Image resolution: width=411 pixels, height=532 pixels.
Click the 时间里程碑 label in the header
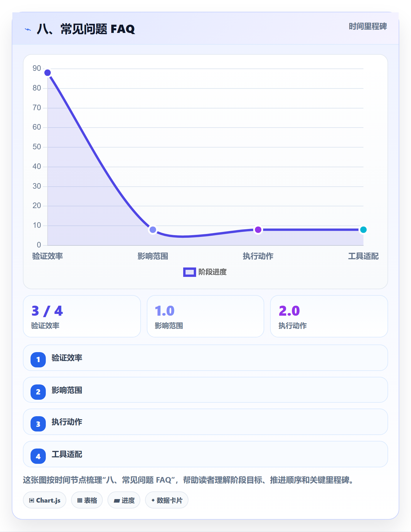[368, 26]
